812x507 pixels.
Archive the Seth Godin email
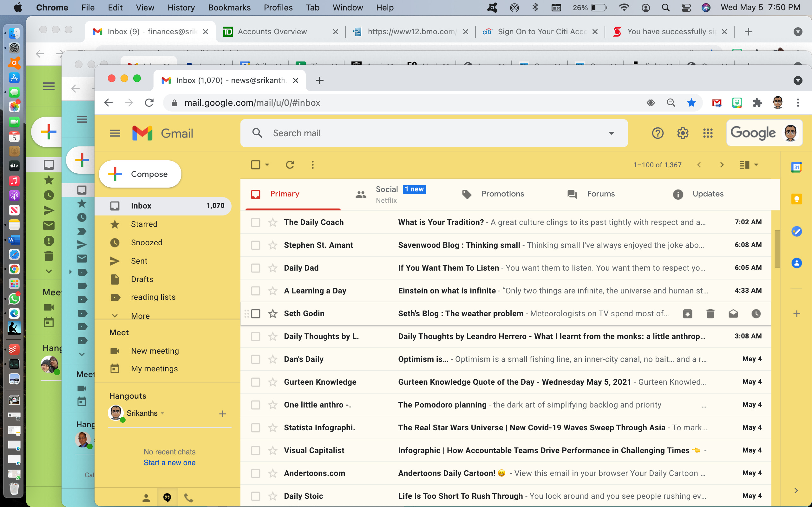click(x=688, y=313)
